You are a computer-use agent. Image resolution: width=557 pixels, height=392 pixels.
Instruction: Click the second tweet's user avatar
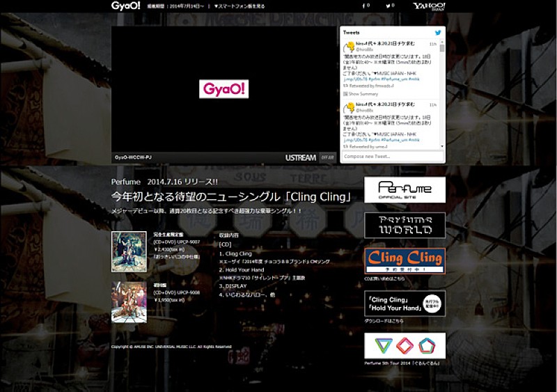[349, 107]
